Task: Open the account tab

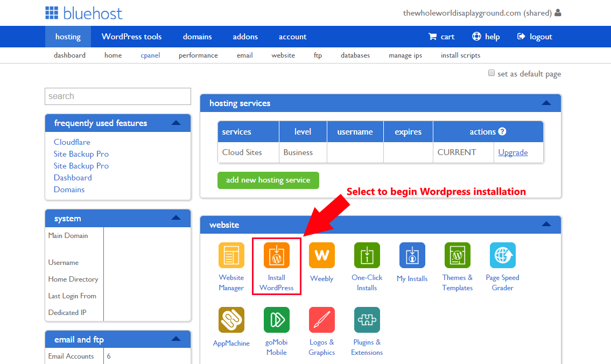Action: [x=293, y=37]
